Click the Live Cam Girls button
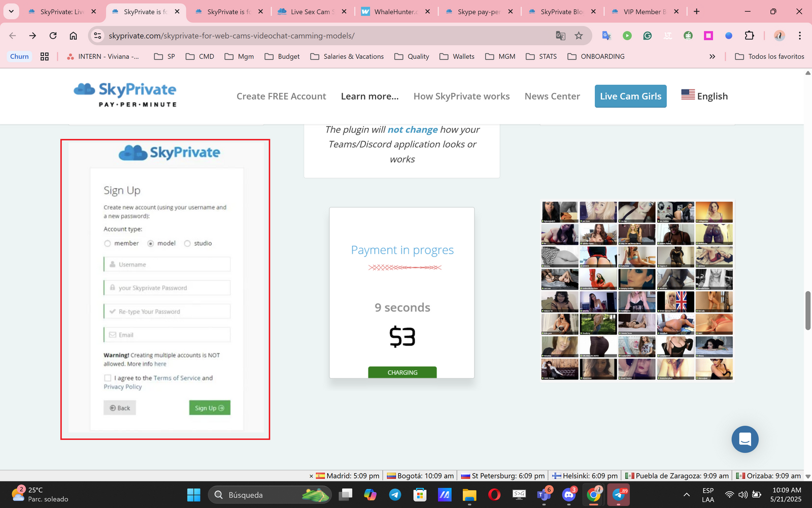 (631, 96)
